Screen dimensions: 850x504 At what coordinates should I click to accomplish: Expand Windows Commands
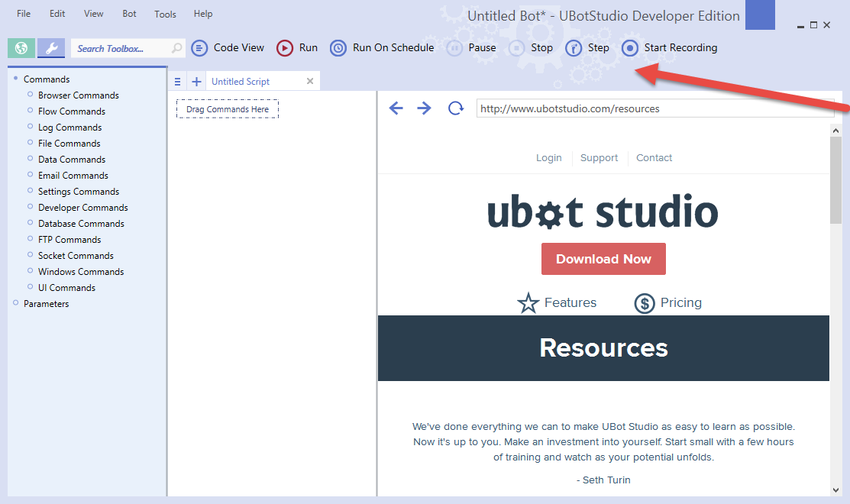31,270
